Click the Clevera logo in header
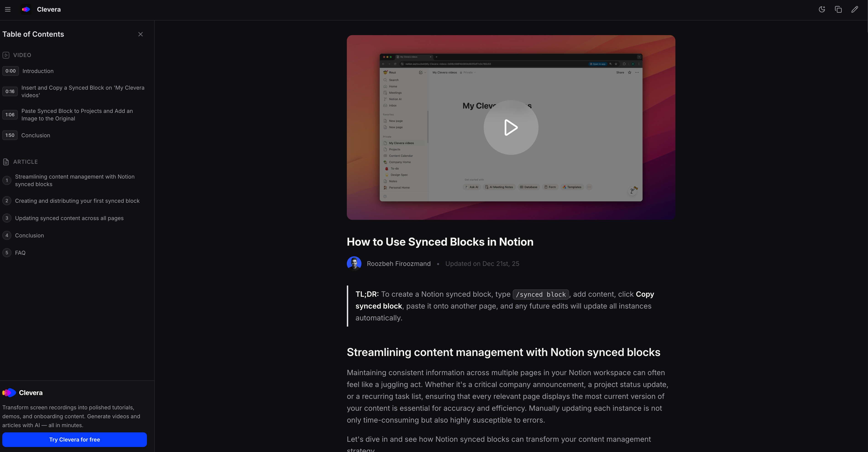 26,9
